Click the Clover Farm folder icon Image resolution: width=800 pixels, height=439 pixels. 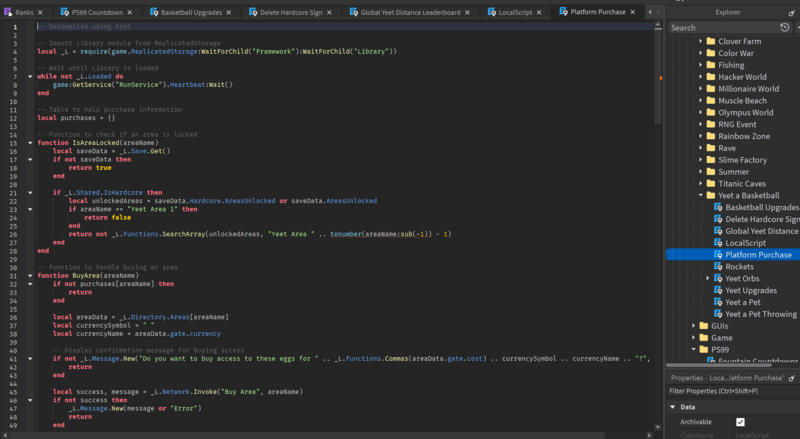pyautogui.click(x=709, y=41)
